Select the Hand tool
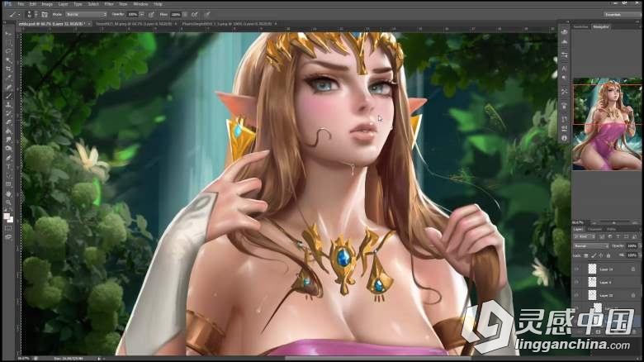 pyautogui.click(x=8, y=193)
